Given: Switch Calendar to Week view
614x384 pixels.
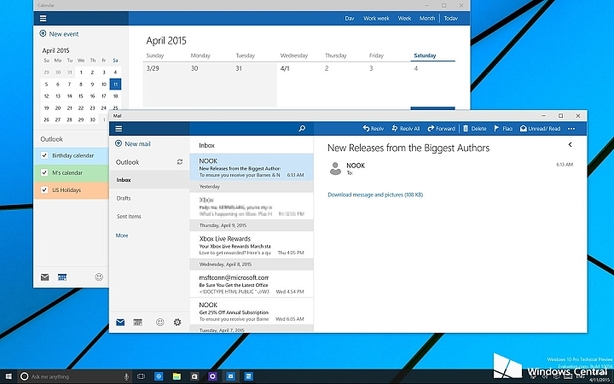Looking at the screenshot, I should coord(405,18).
